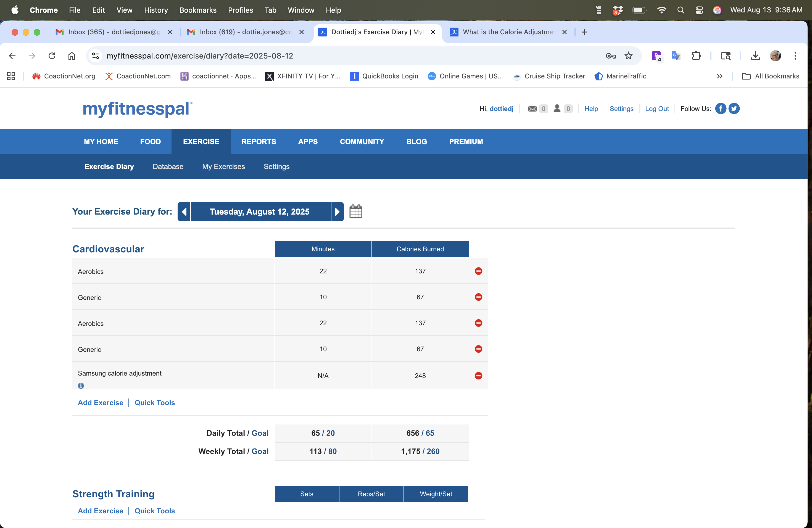
Task: Go to Chrome home page
Action: [72, 56]
